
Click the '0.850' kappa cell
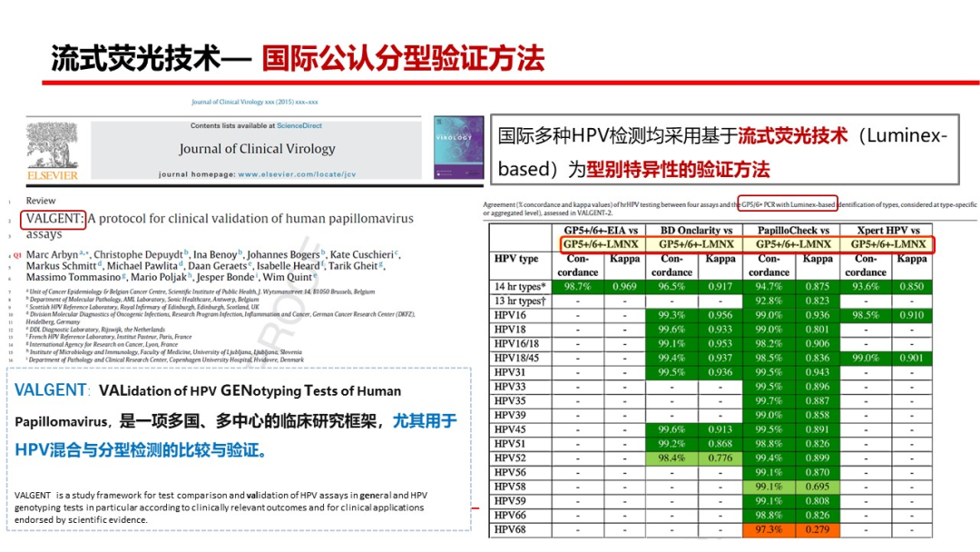coord(911,286)
